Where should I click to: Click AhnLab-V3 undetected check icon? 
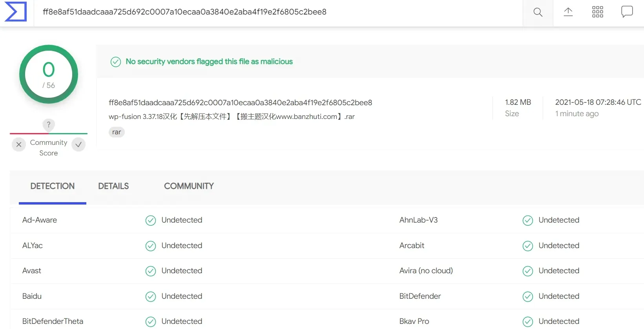tap(528, 220)
